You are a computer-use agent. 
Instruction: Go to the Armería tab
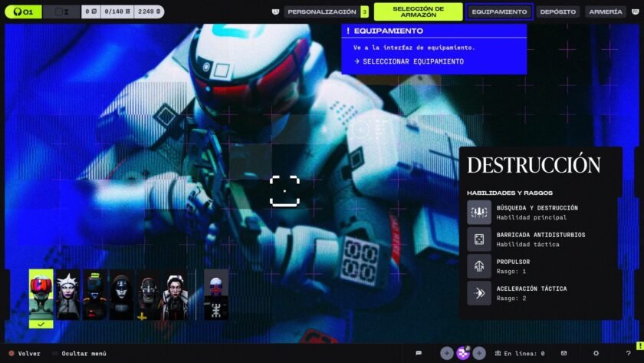[x=606, y=12]
